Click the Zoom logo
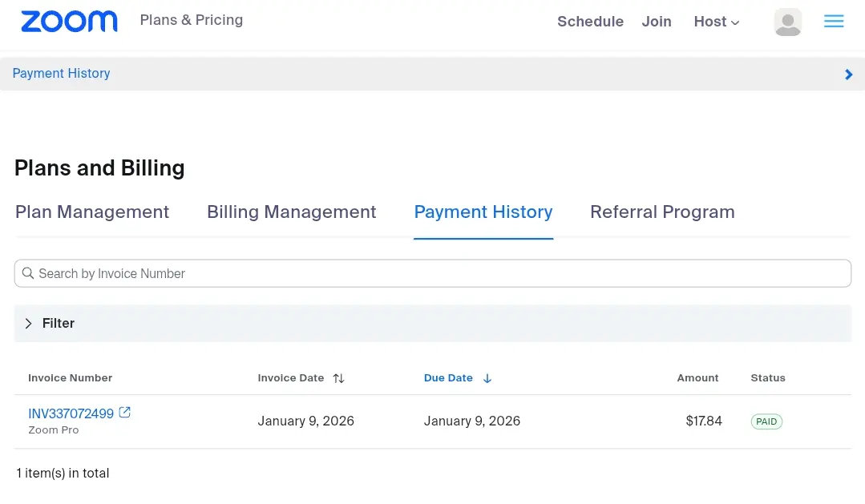 point(69,22)
